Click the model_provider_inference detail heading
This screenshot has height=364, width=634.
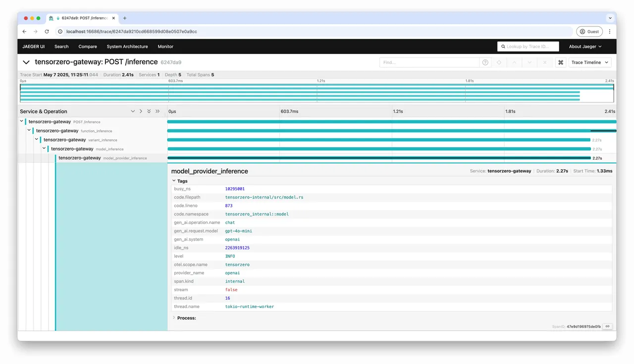pos(210,171)
